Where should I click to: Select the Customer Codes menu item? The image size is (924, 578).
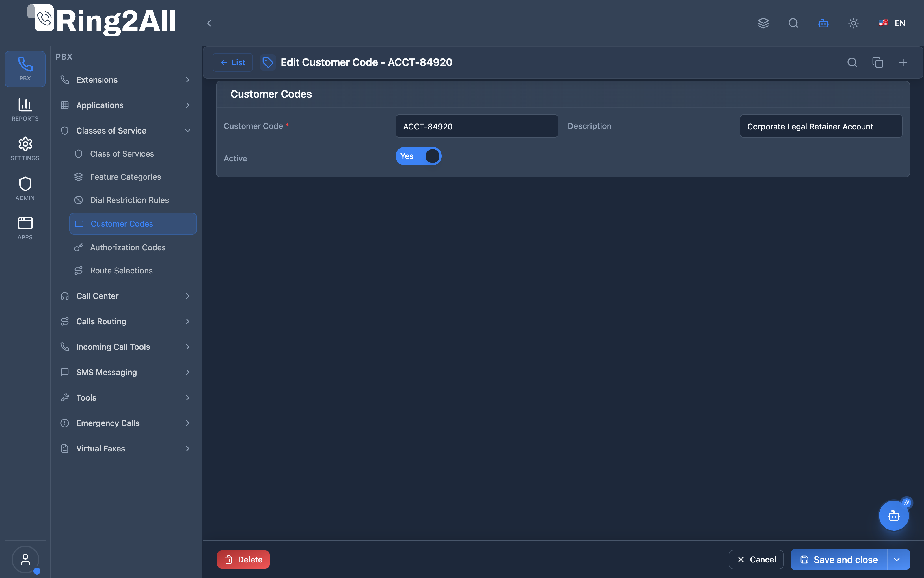(x=133, y=224)
